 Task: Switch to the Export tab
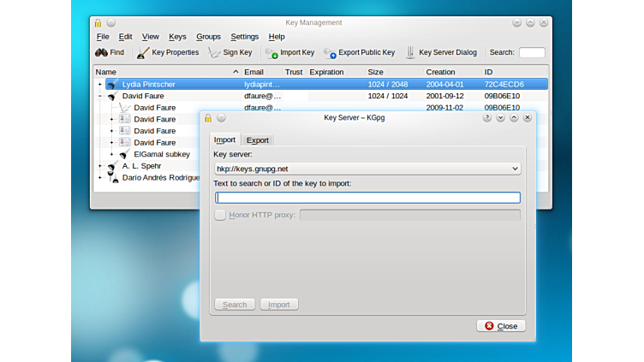[x=257, y=139]
